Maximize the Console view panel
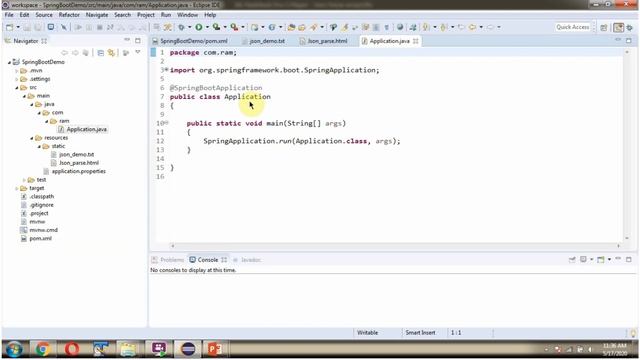Screen dimensions: 640x360 (x=629, y=259)
